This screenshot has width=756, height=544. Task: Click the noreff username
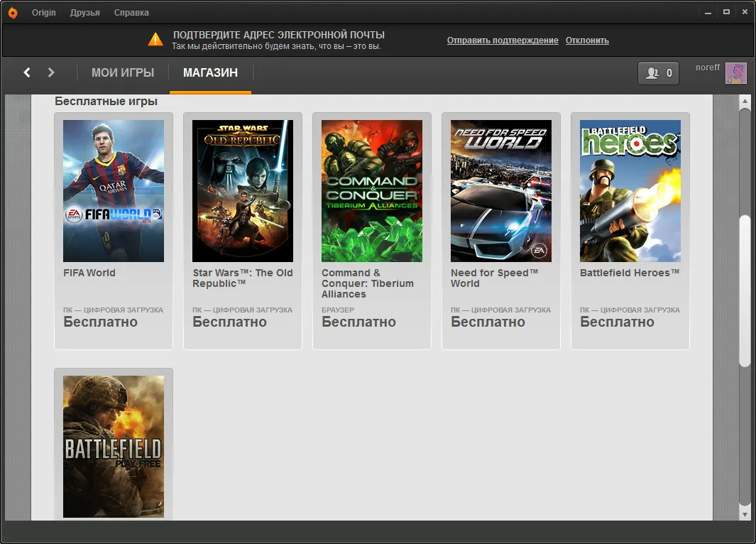707,67
